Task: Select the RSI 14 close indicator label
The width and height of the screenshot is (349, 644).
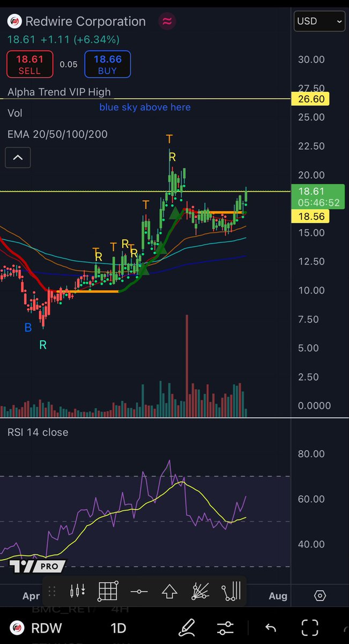Action: [x=38, y=432]
